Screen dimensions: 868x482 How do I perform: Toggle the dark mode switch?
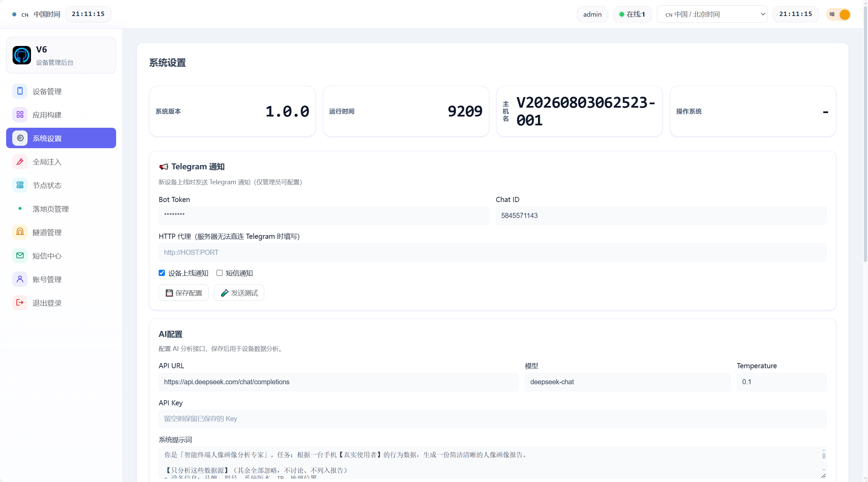838,14
